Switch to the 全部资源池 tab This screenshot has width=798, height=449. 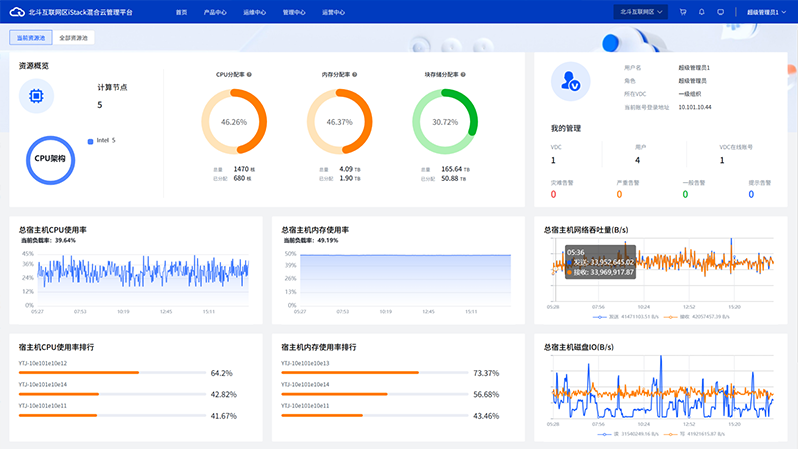(x=72, y=37)
